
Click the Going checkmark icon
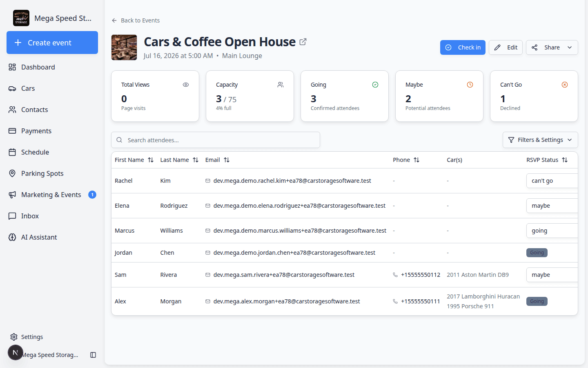(x=375, y=85)
